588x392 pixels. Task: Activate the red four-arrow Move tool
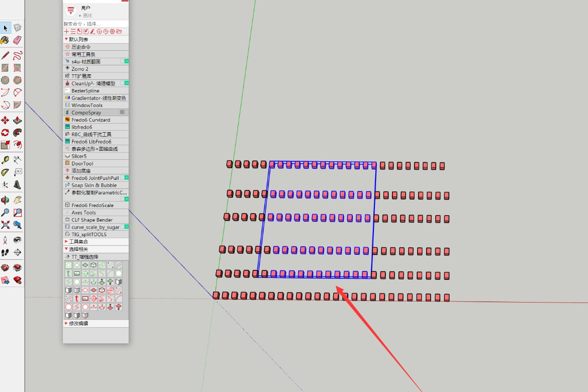5,120
